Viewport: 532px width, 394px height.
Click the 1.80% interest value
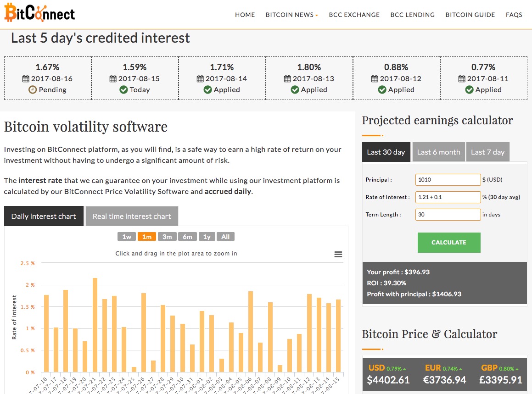coord(309,67)
